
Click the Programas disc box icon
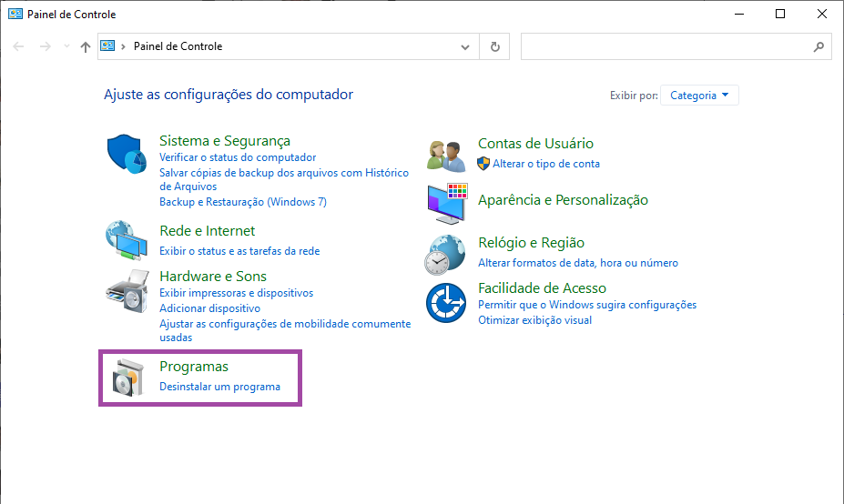point(128,378)
